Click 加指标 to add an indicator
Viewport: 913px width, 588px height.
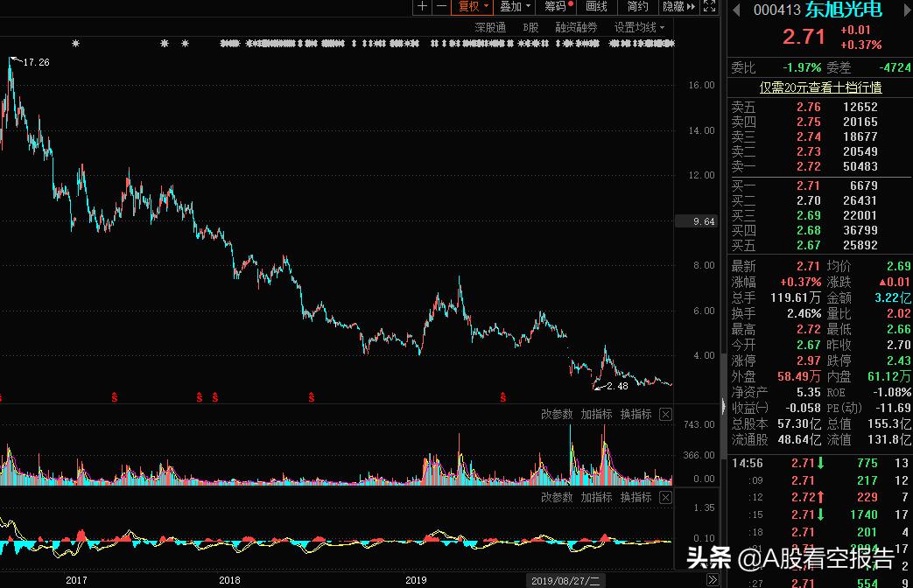[596, 414]
